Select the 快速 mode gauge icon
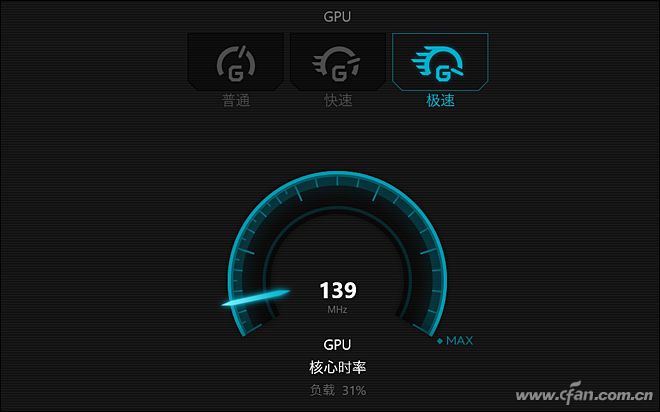This screenshot has width=660, height=412. point(337,64)
